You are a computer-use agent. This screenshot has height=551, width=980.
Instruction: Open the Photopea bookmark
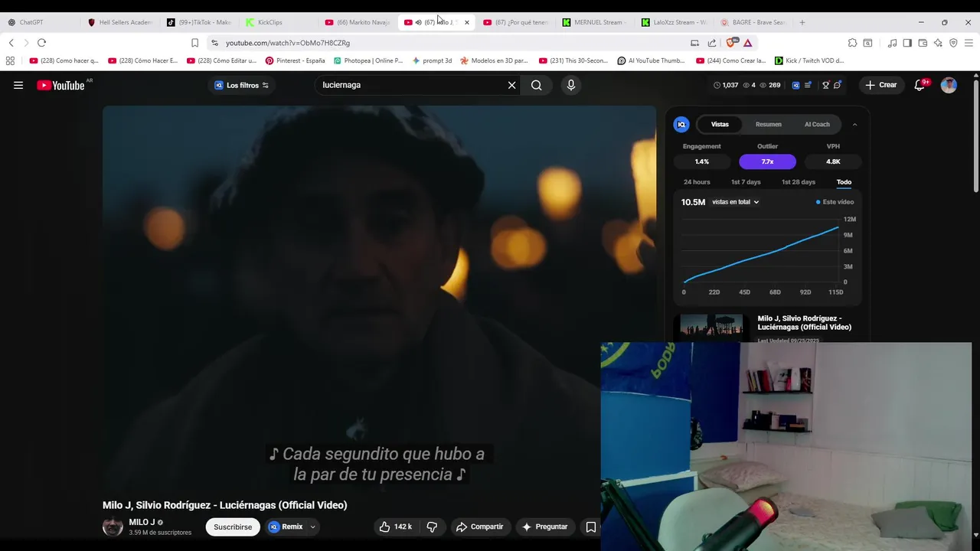368,60
